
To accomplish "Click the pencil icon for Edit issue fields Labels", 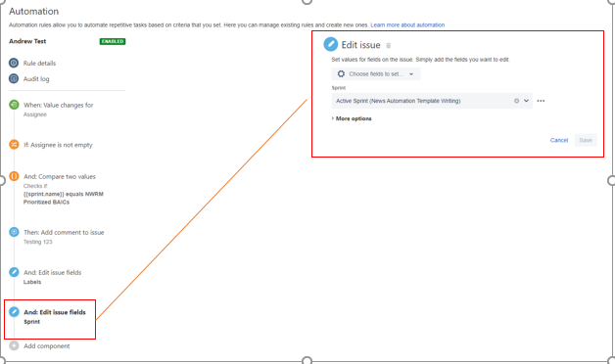I will pyautogui.click(x=14, y=272).
